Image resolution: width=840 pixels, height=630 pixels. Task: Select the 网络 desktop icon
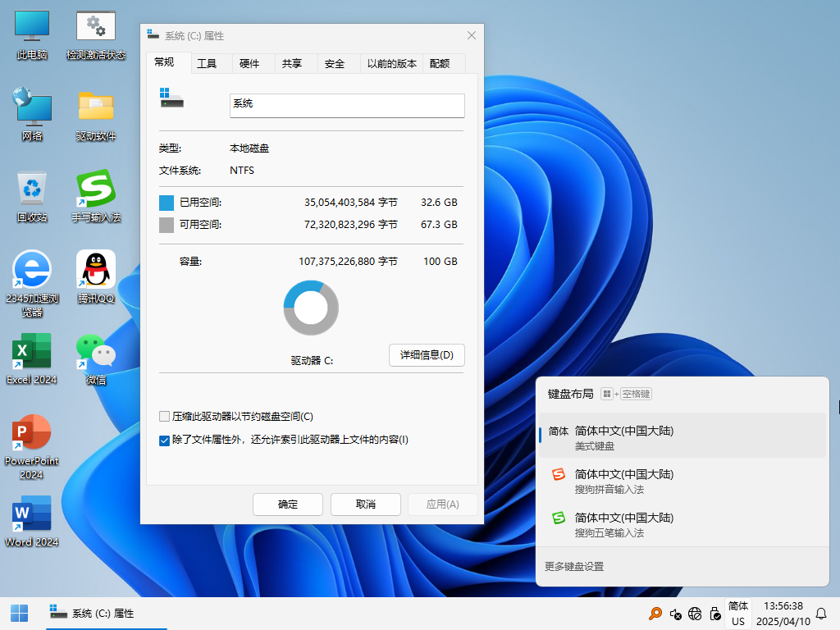(32, 115)
